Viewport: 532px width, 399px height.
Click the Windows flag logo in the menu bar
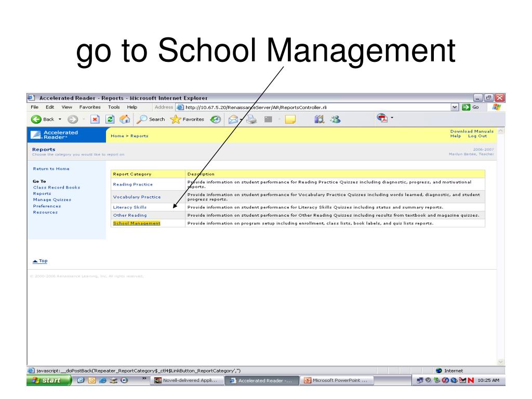tap(496, 107)
